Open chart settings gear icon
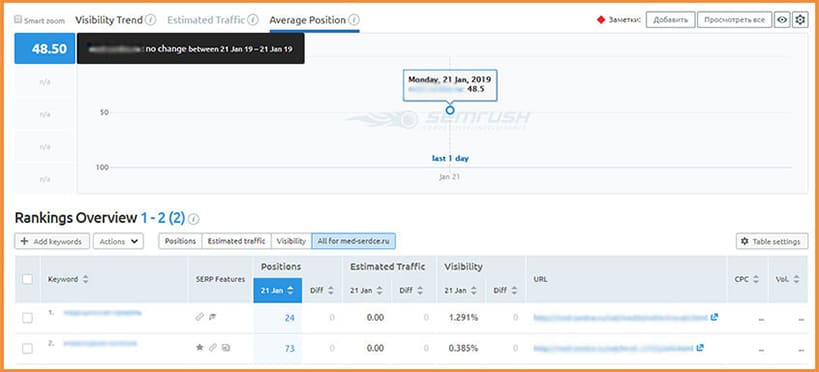Image resolution: width=819 pixels, height=372 pixels. pyautogui.click(x=800, y=20)
